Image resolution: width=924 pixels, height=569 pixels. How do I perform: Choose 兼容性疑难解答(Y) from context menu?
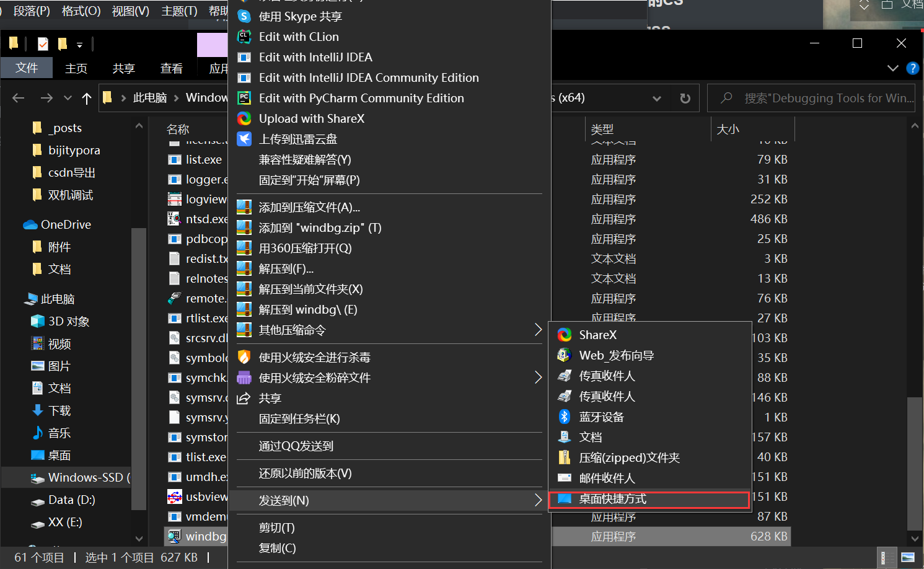[389, 159]
